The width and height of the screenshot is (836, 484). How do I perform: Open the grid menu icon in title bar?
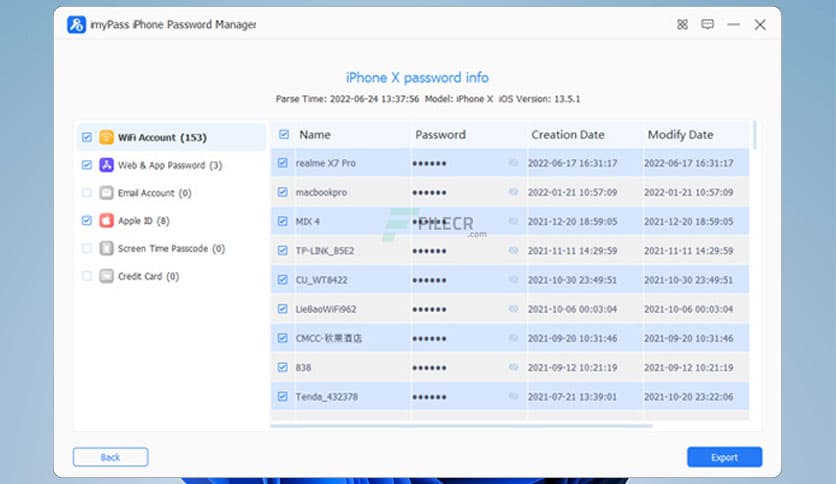[x=682, y=25]
